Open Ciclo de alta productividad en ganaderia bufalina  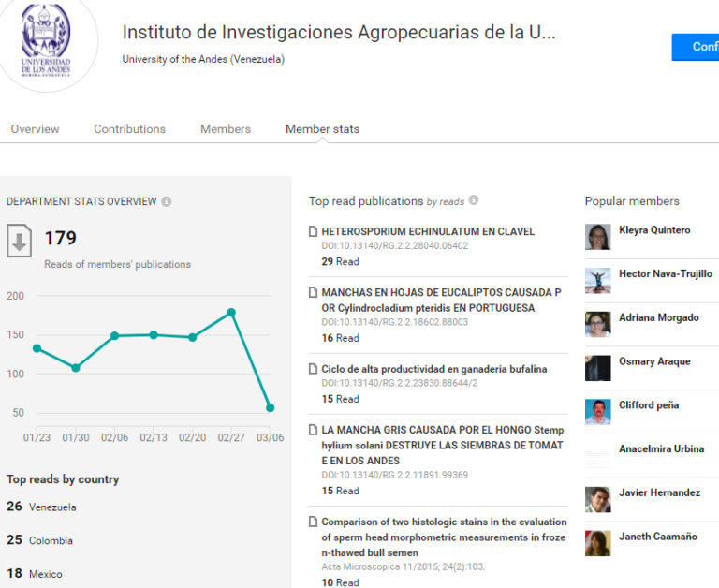(434, 369)
